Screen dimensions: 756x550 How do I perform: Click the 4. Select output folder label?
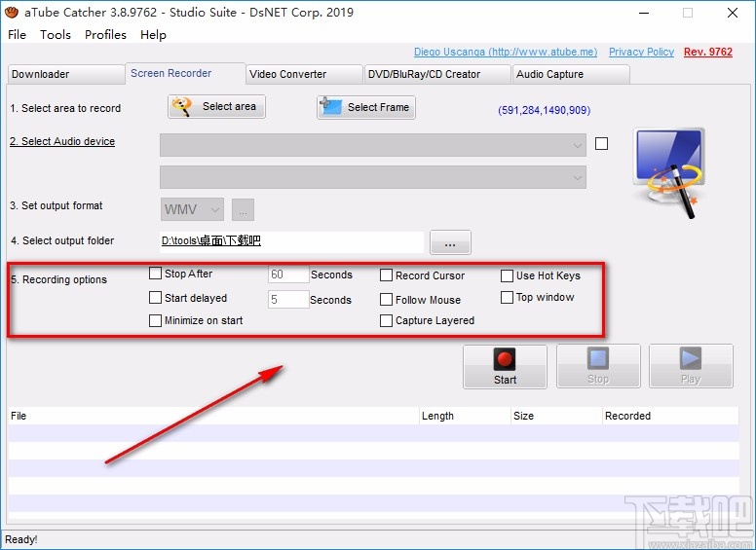(x=62, y=240)
